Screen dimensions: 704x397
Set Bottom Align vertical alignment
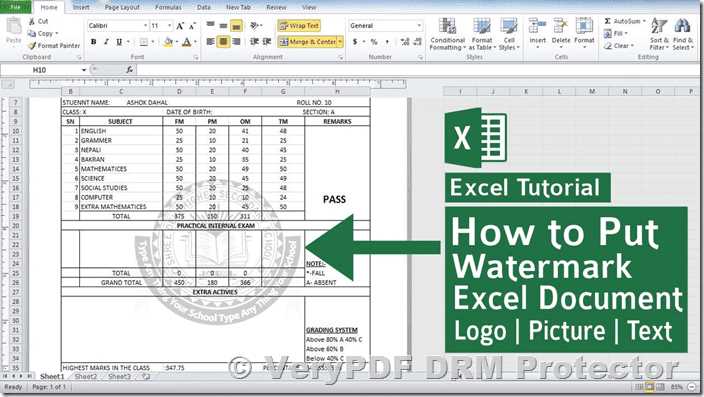pos(236,26)
